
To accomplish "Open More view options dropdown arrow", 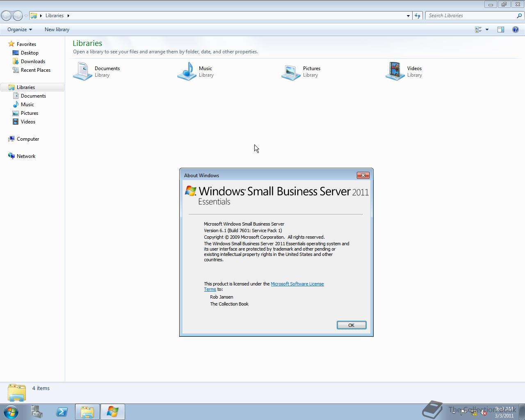I will (487, 30).
